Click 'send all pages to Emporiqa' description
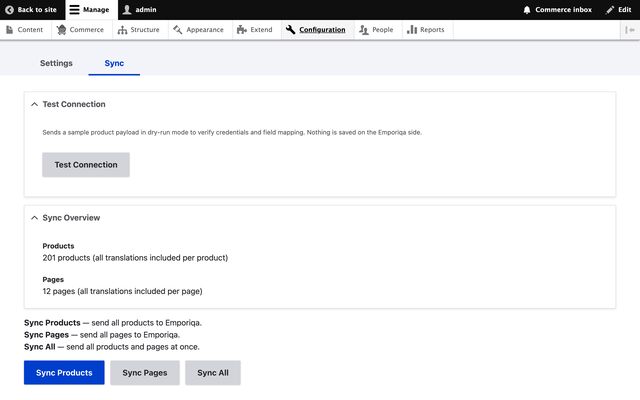 pyautogui.click(x=130, y=335)
